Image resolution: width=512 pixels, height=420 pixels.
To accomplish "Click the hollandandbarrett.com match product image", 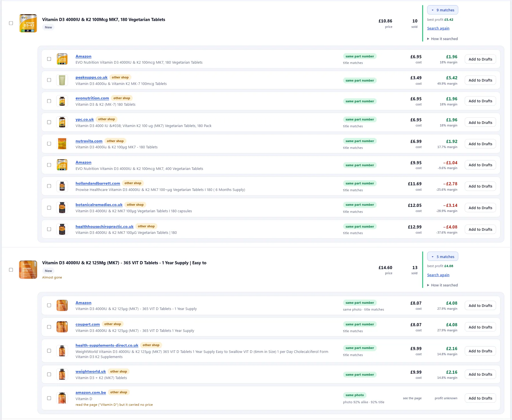I will 62,186.
